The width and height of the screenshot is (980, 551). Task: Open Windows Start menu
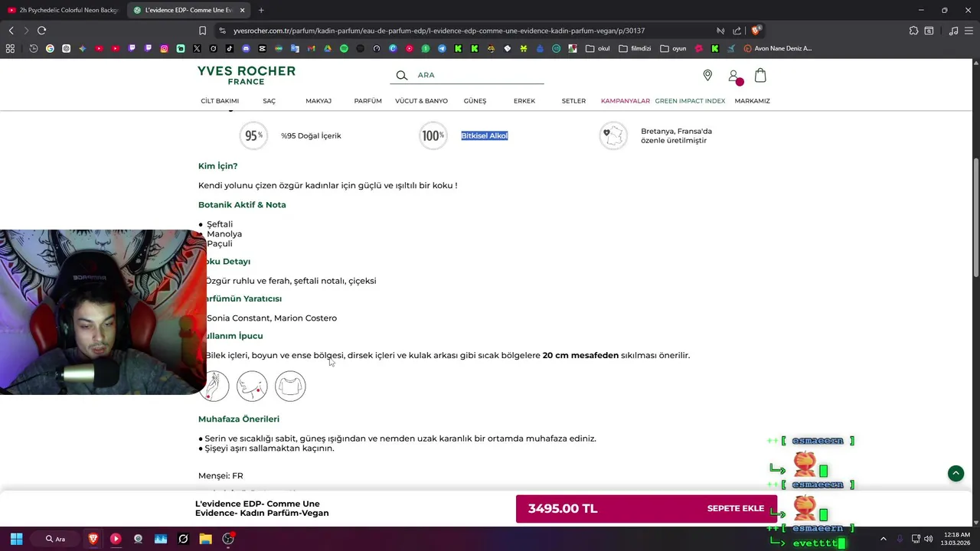point(16,539)
